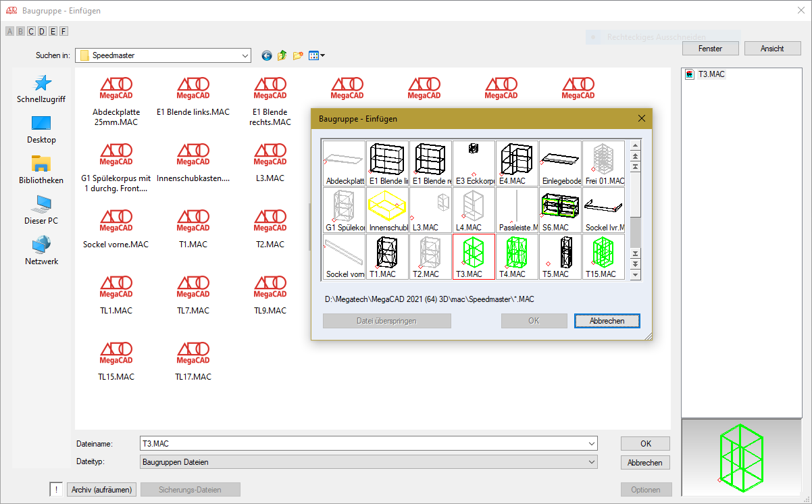Viewport: 812px width, 504px height.
Task: Click Abbrechen next to Dateityp
Action: [x=645, y=463]
